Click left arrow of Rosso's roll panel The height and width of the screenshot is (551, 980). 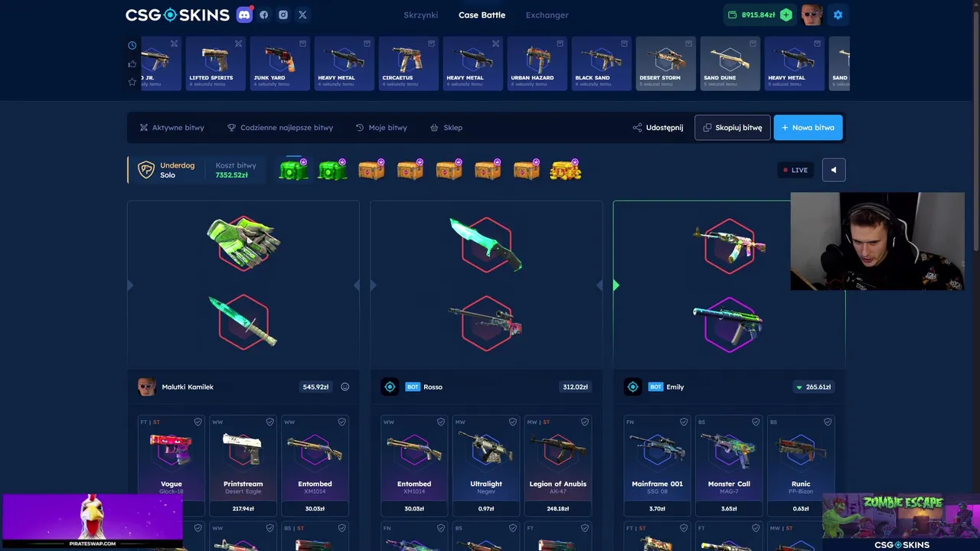tap(373, 285)
